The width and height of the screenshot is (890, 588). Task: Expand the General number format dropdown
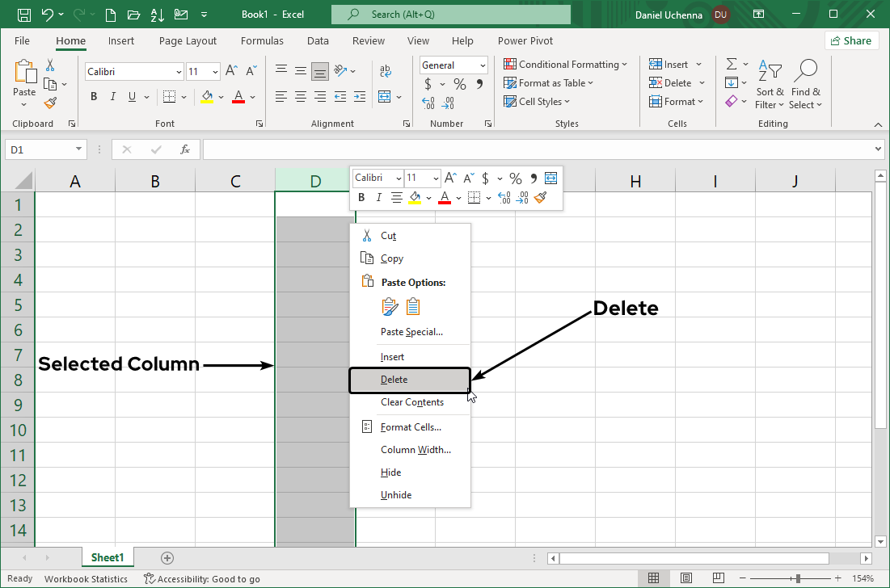click(482, 65)
